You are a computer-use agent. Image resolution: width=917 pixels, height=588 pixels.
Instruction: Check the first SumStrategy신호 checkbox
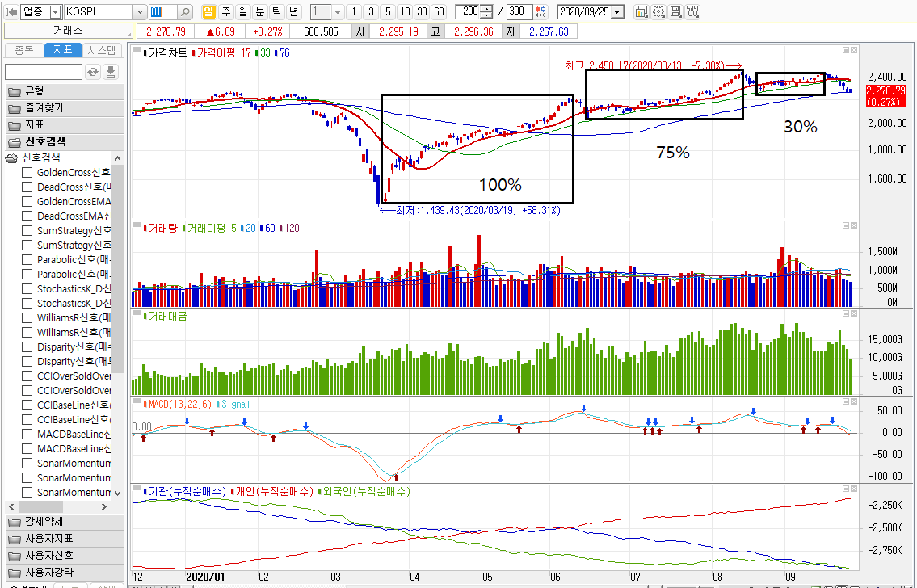(x=27, y=231)
